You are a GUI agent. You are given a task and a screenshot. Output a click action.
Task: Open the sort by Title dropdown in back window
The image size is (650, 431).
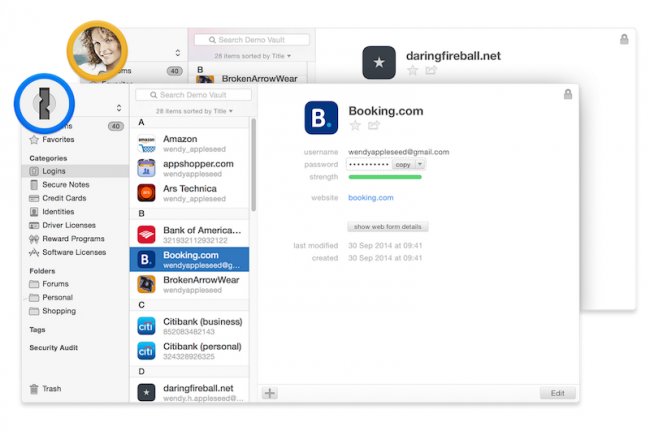pos(252,56)
